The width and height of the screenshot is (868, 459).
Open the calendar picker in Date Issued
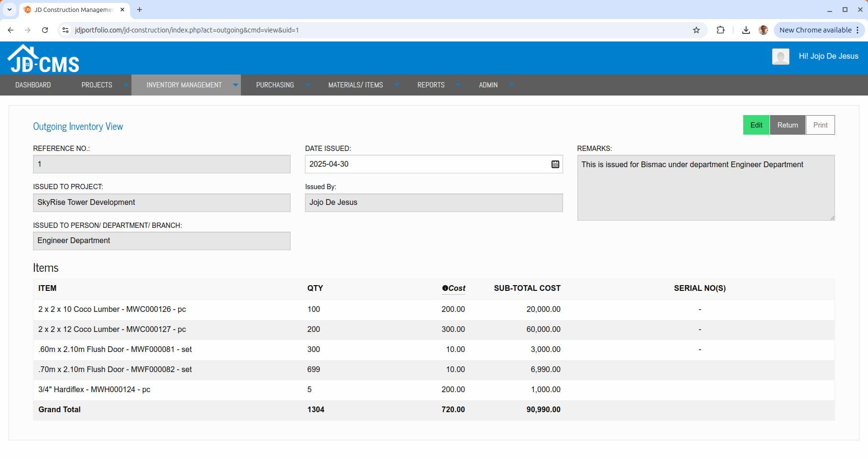point(555,164)
